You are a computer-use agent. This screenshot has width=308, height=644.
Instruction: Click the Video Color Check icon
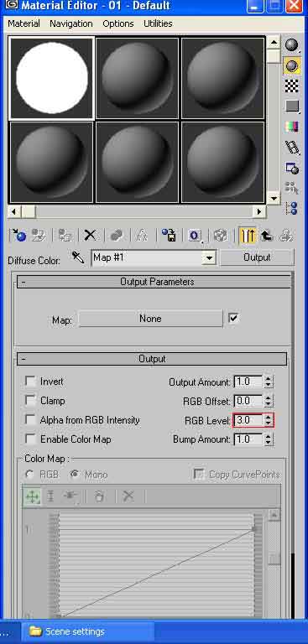[292, 127]
